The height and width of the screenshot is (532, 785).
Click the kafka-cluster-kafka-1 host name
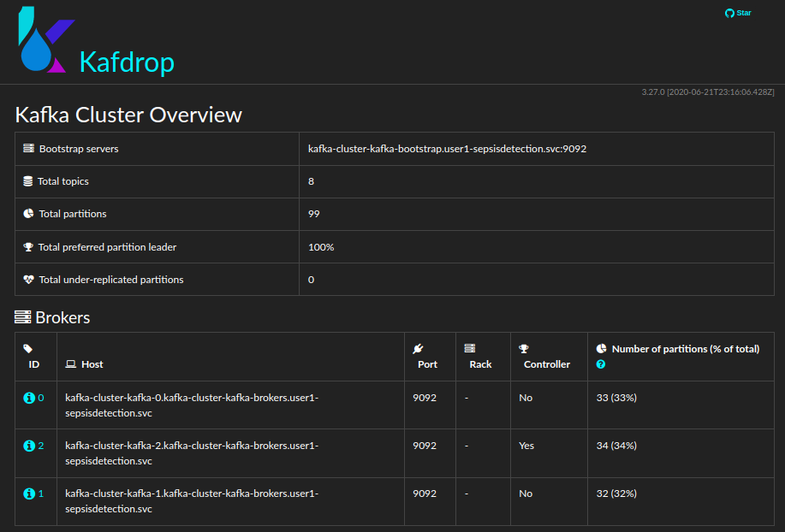tap(192, 501)
